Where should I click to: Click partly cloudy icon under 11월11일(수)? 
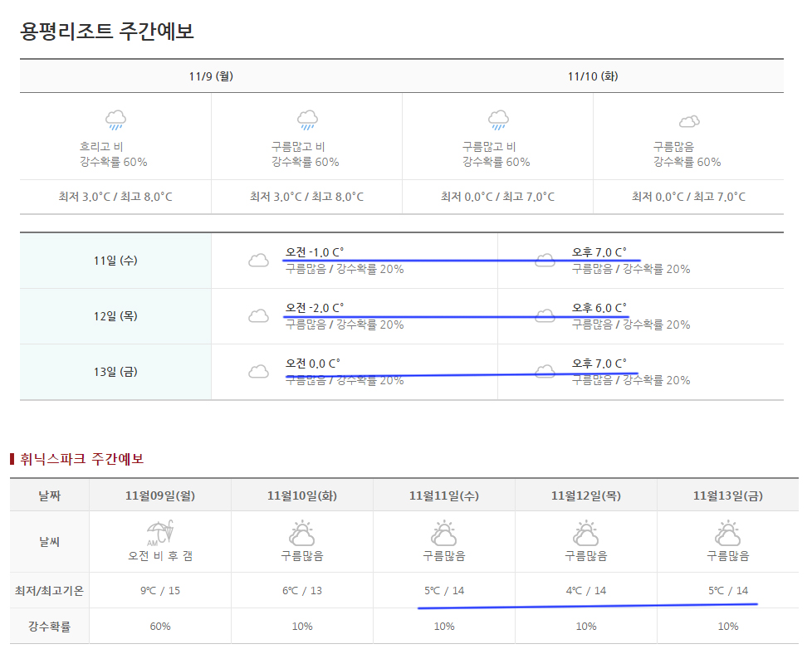point(444,534)
